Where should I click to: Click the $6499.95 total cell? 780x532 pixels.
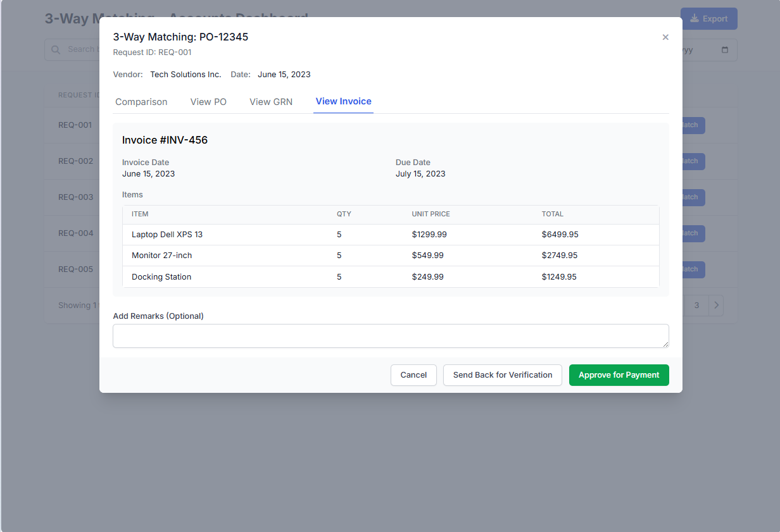(560, 235)
